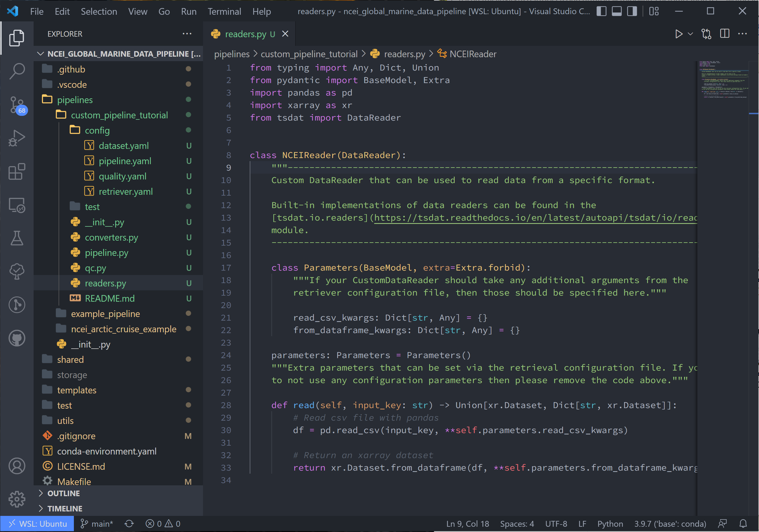
Task: Toggle primary side bar layout button
Action: pyautogui.click(x=601, y=11)
